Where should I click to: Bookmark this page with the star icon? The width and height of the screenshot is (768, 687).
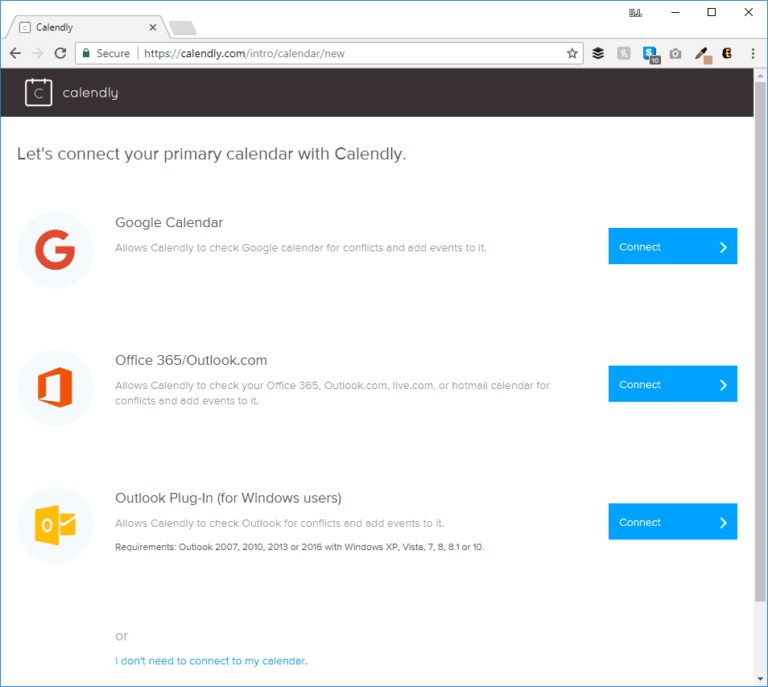pyautogui.click(x=572, y=53)
